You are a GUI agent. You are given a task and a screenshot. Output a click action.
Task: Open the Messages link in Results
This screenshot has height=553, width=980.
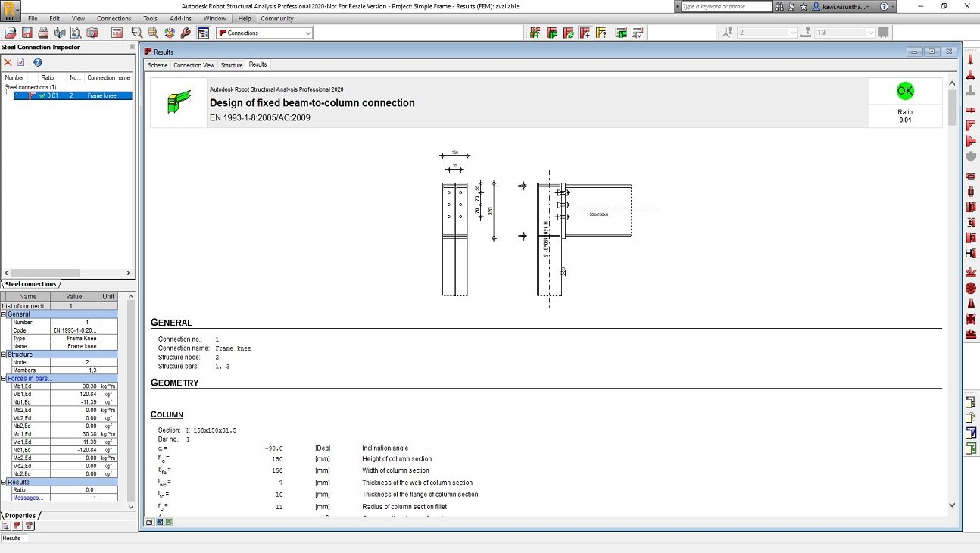click(x=28, y=498)
